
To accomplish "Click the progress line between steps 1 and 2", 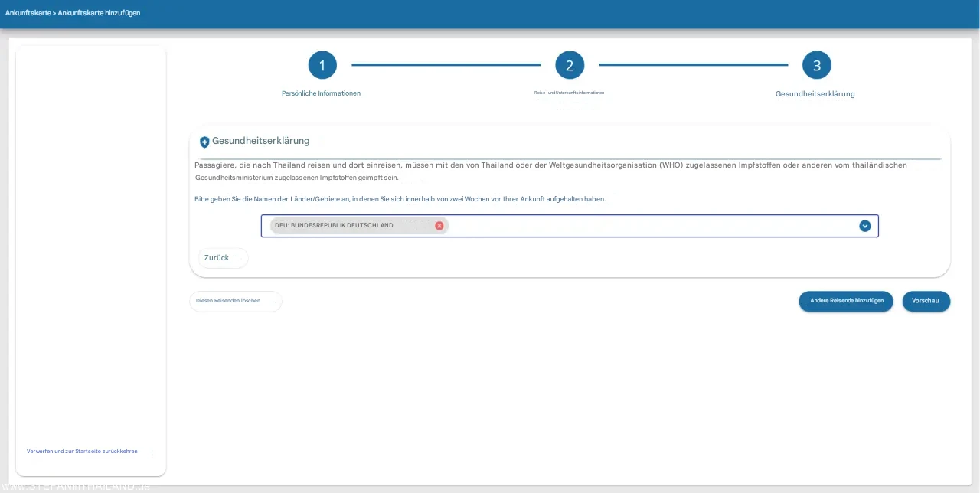I will pos(446,65).
